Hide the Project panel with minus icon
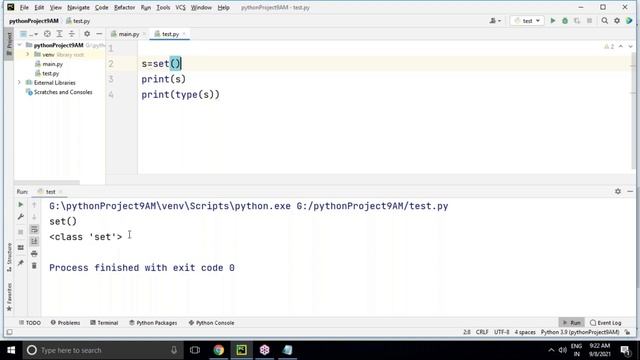Viewport: 640px width, 360px height. pos(99,34)
